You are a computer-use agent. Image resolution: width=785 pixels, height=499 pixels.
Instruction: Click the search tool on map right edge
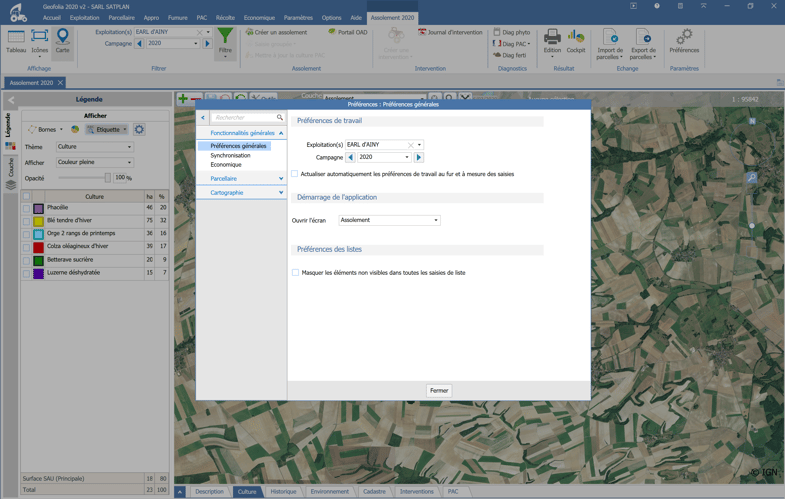click(x=751, y=177)
